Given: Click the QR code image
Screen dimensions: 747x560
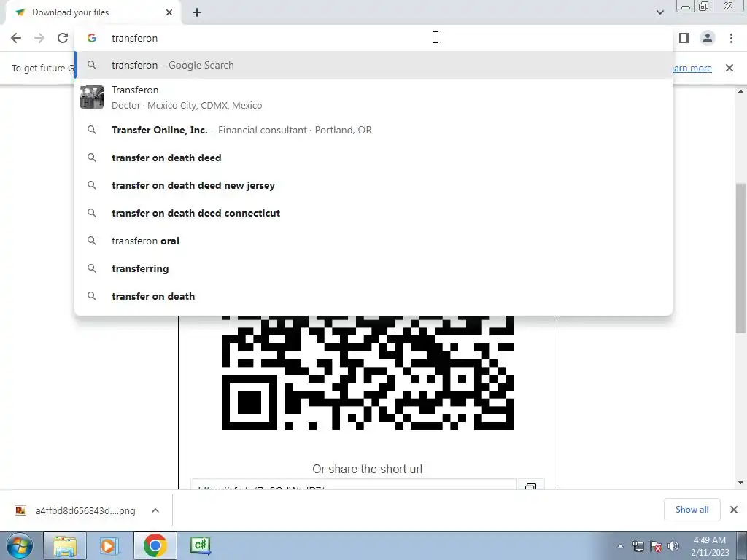Looking at the screenshot, I should coord(368,373).
